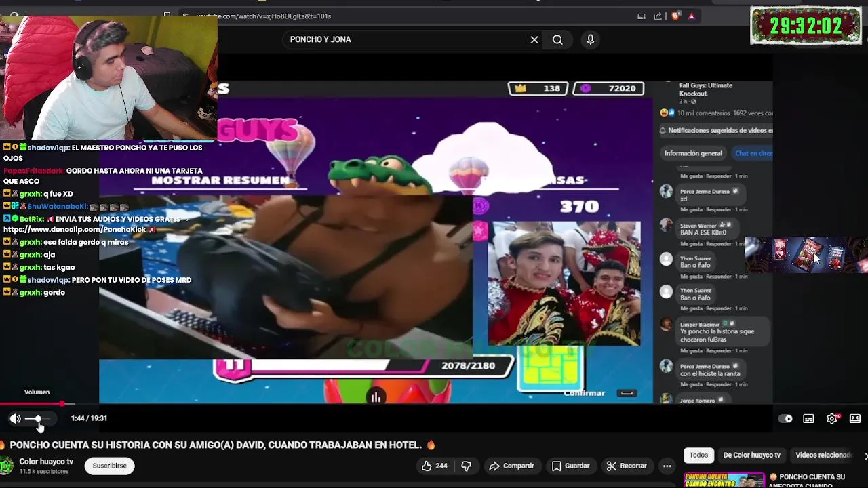Bookmark the page from address bar

[167, 15]
